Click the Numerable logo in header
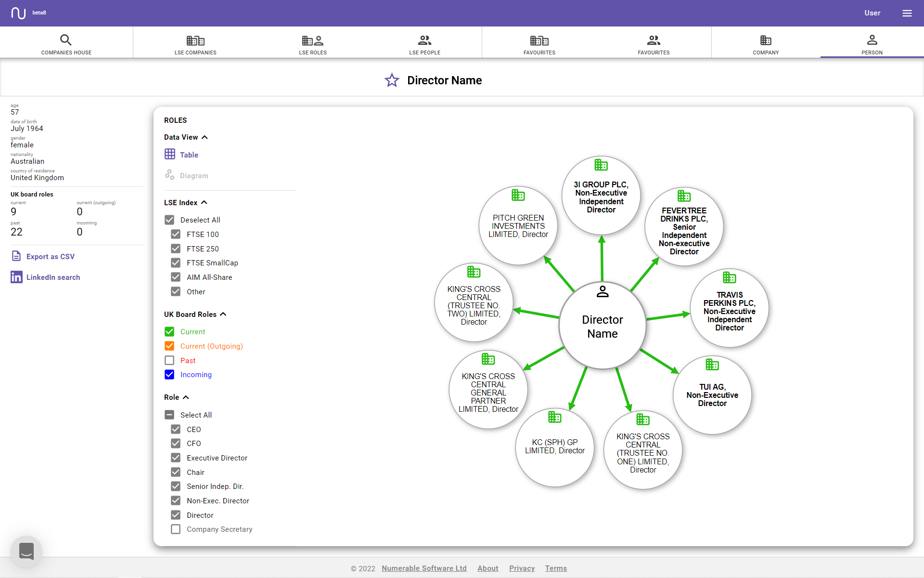Screen dimensions: 924x578 [x=18, y=13]
